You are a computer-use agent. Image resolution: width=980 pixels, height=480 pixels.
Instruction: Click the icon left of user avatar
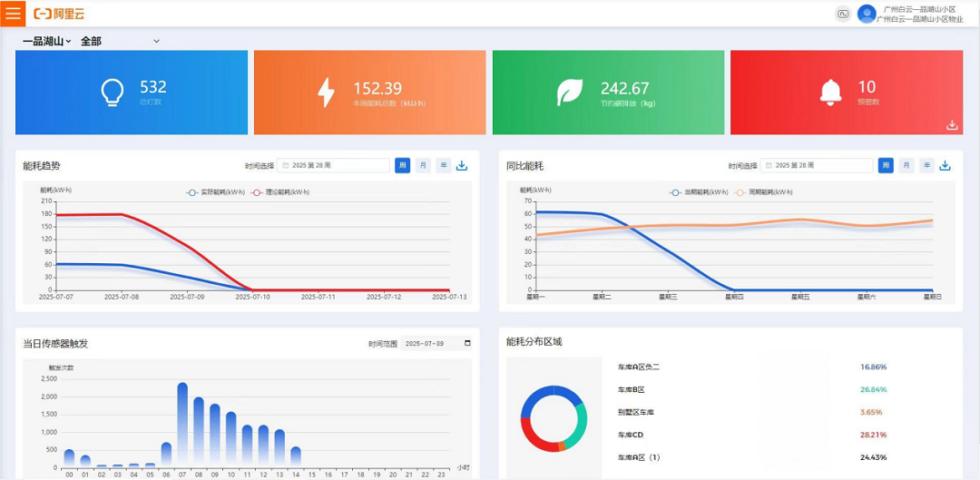(843, 14)
